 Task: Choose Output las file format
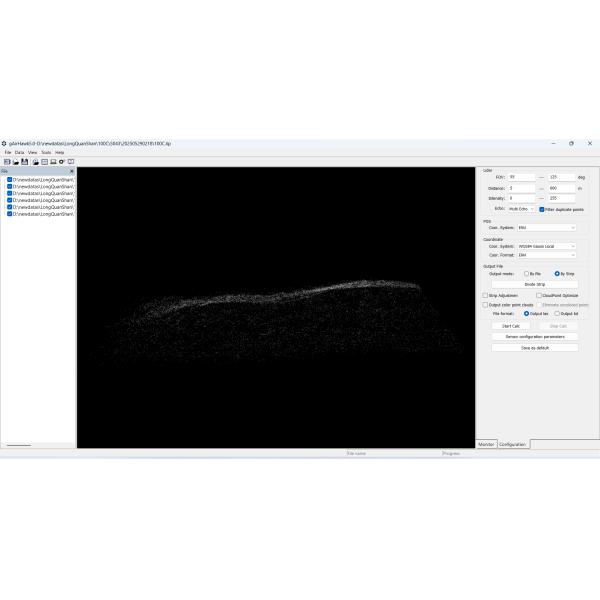[x=527, y=313]
